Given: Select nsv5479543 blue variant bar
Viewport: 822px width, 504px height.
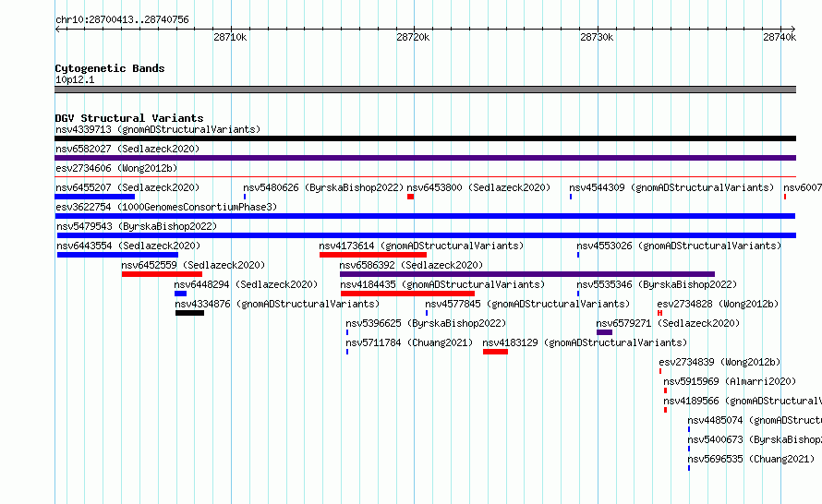Looking at the screenshot, I should tap(426, 235).
